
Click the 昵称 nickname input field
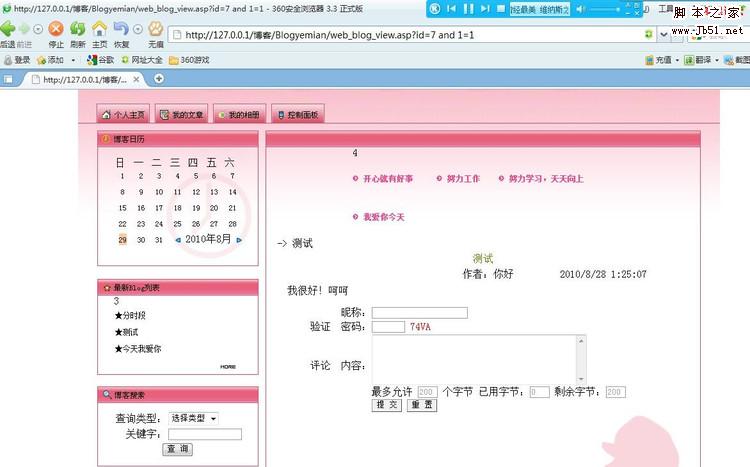[x=419, y=313]
